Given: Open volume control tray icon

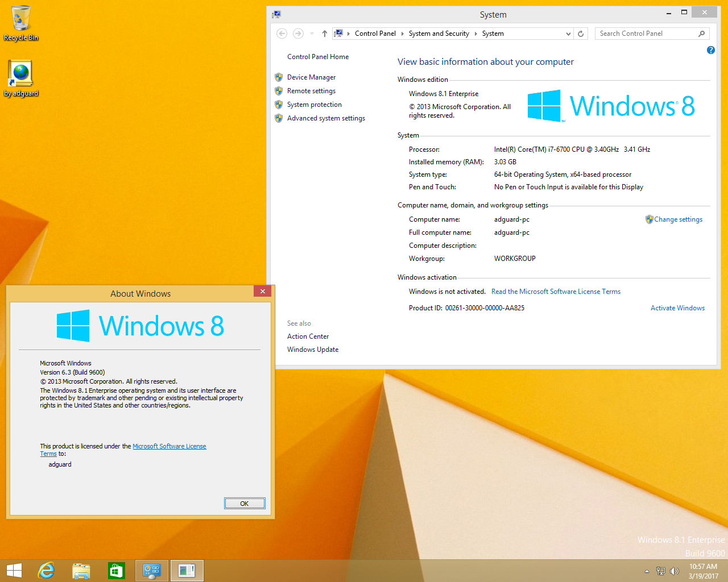Looking at the screenshot, I should click(x=675, y=571).
